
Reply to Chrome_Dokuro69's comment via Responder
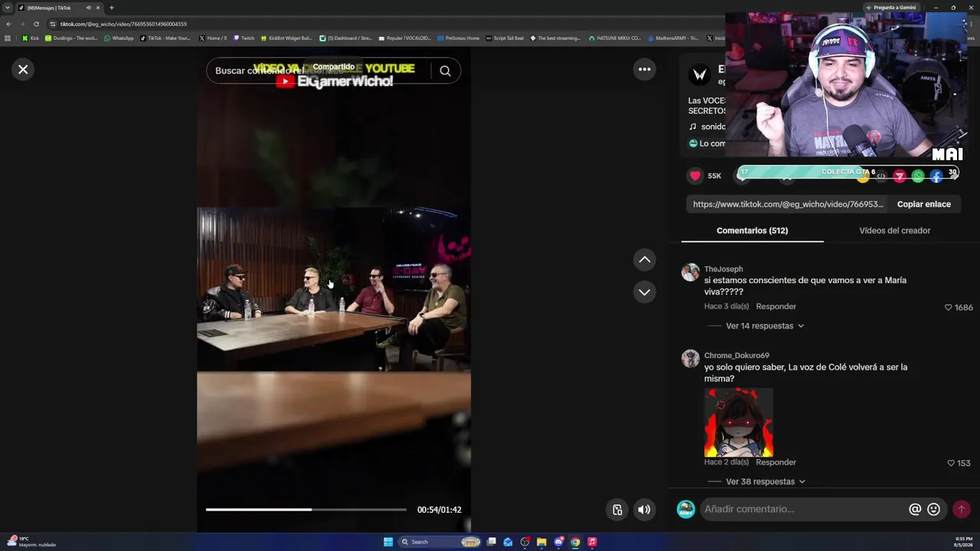(x=776, y=462)
